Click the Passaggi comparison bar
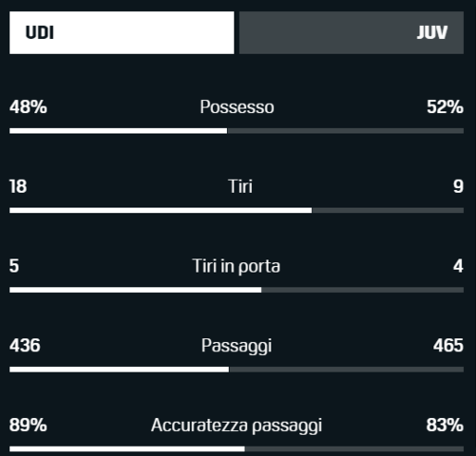This screenshot has height=456, width=476. [237, 370]
